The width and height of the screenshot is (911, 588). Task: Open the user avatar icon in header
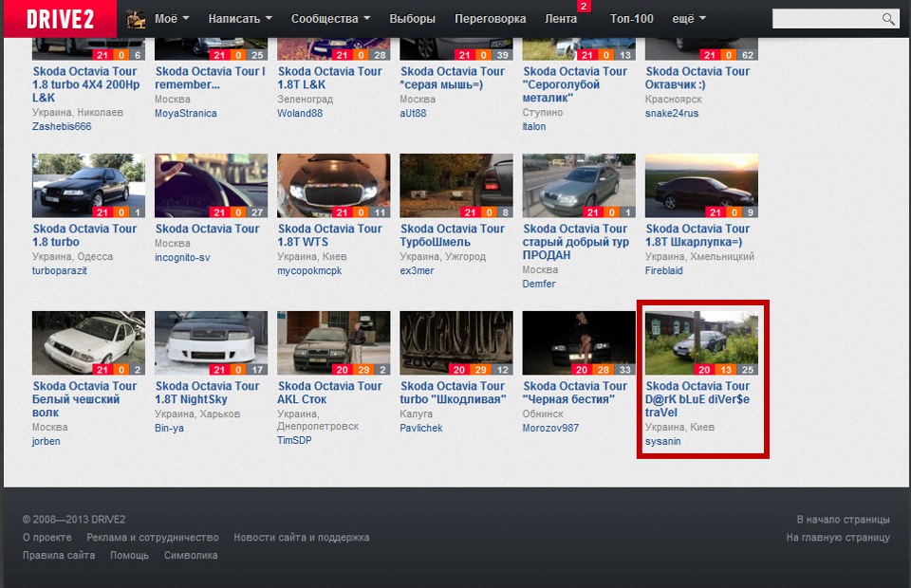click(136, 19)
